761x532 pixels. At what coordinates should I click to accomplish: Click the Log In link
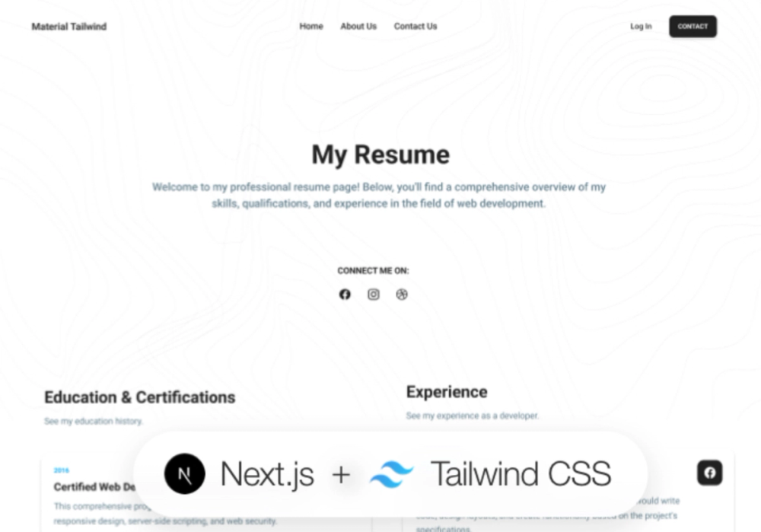(641, 26)
